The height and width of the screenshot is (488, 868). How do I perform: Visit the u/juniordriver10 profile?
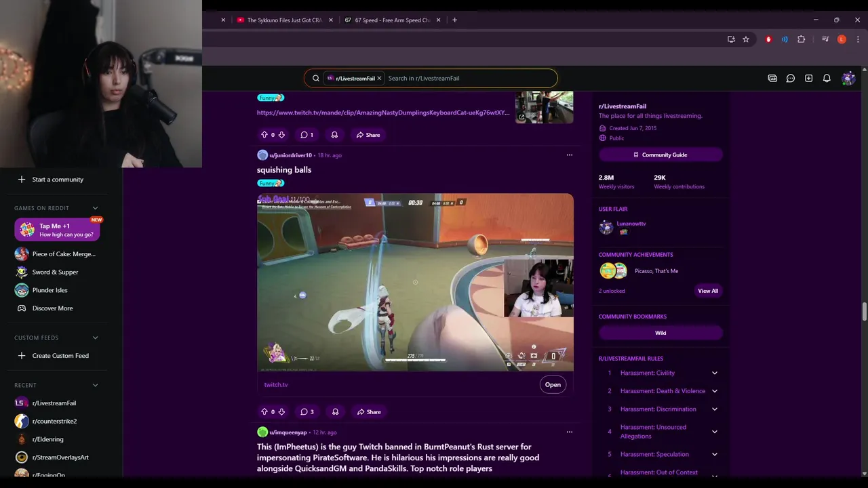point(290,155)
